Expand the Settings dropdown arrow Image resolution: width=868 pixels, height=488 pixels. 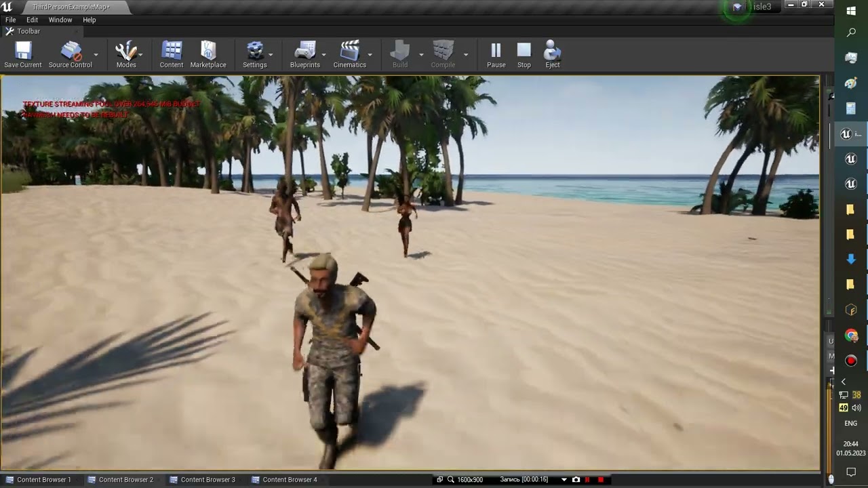(271, 54)
